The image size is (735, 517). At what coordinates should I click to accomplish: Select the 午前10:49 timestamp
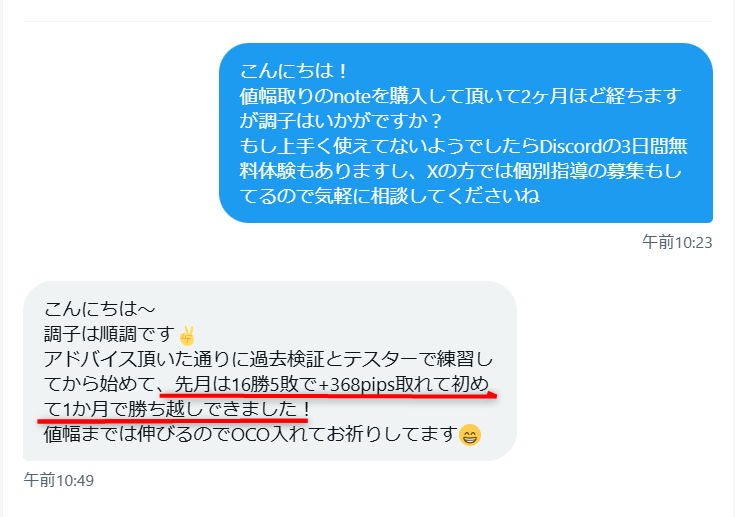59,480
